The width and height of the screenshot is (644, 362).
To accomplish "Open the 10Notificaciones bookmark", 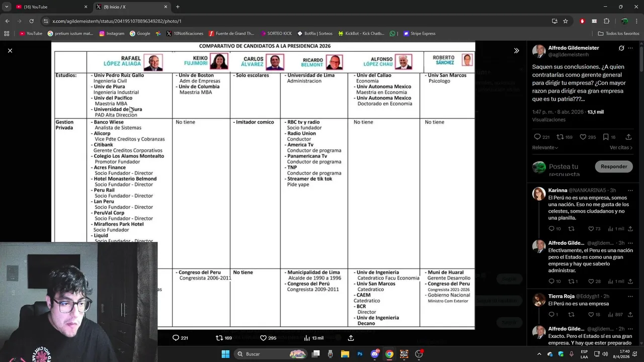I will pos(185,34).
